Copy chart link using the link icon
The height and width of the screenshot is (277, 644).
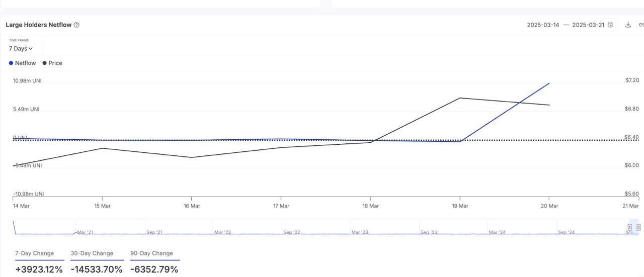641,25
